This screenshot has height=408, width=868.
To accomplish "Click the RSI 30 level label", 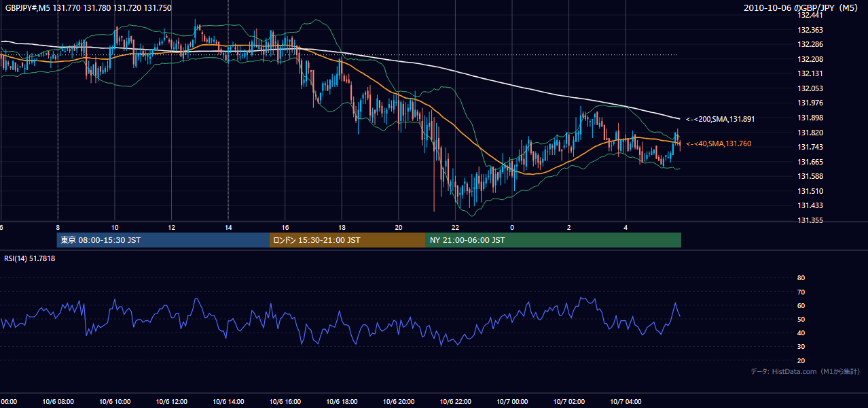I will 801,347.
